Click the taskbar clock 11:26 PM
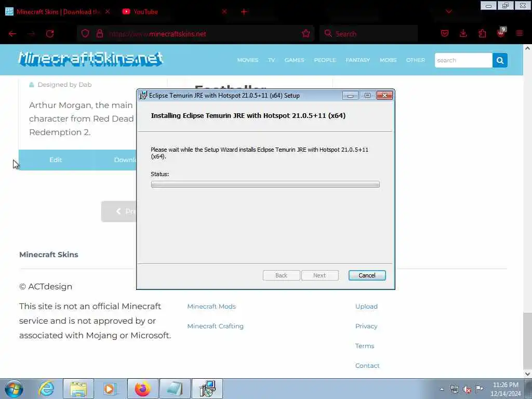Viewport: 532px width, 399px height. pos(506,385)
